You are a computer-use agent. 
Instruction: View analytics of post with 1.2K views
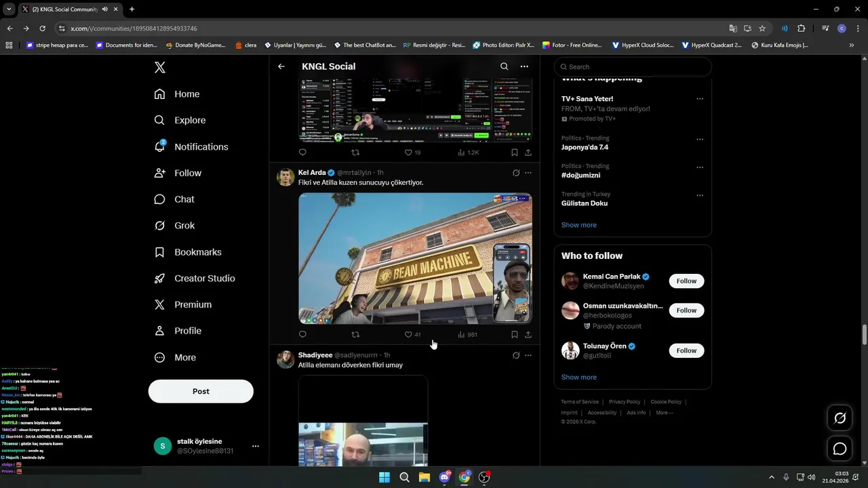tap(468, 152)
